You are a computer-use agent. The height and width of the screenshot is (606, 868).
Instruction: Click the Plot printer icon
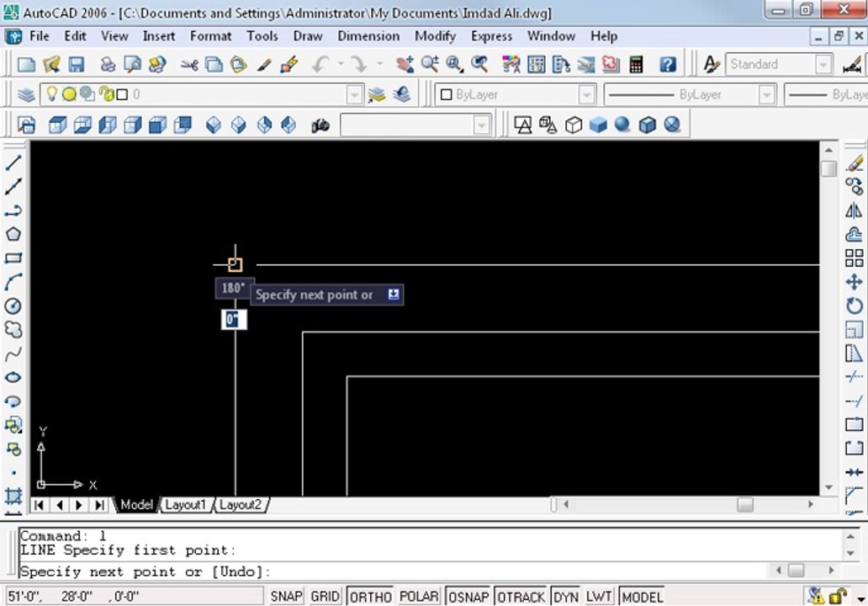(108, 64)
